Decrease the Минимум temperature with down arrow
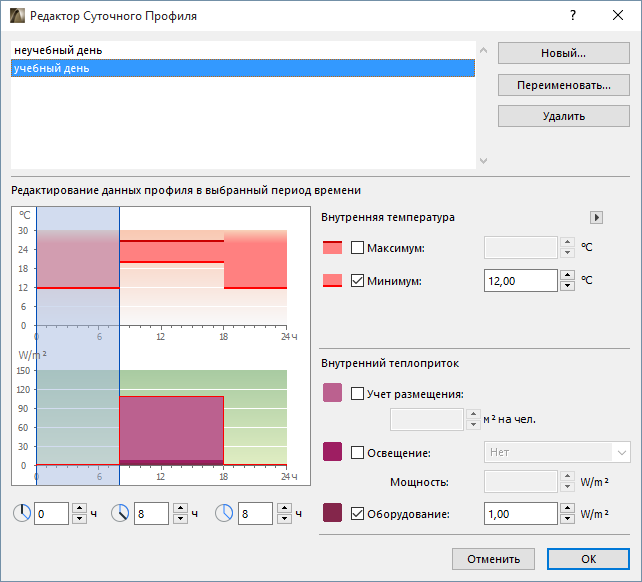 coord(567,286)
